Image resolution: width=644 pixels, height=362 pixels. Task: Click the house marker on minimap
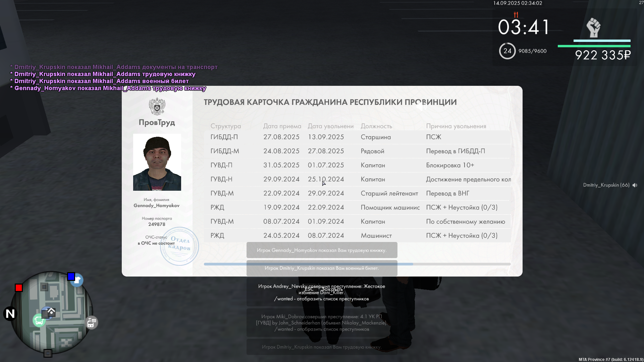(x=51, y=311)
